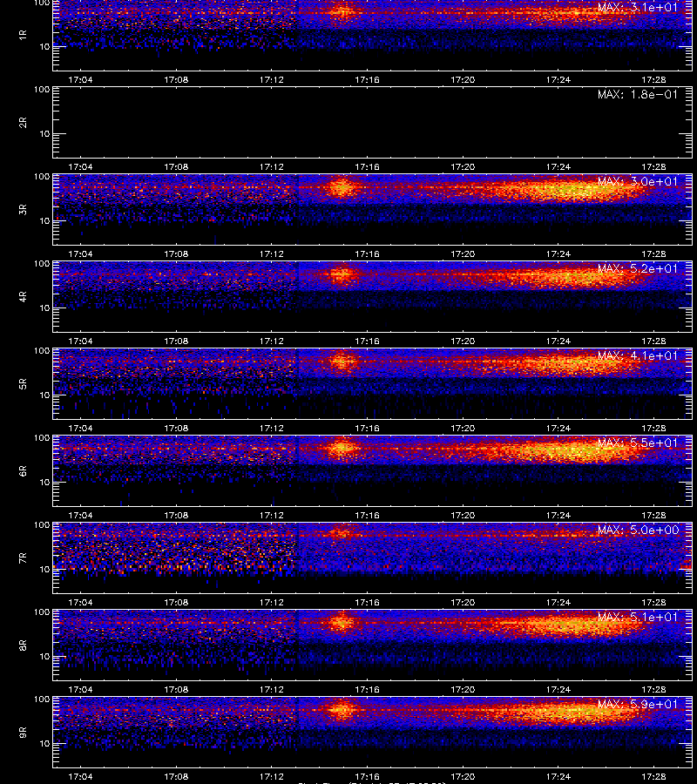
Task: Click the MAX: 3.1e+01 label in panel 1R
Action: point(638,8)
